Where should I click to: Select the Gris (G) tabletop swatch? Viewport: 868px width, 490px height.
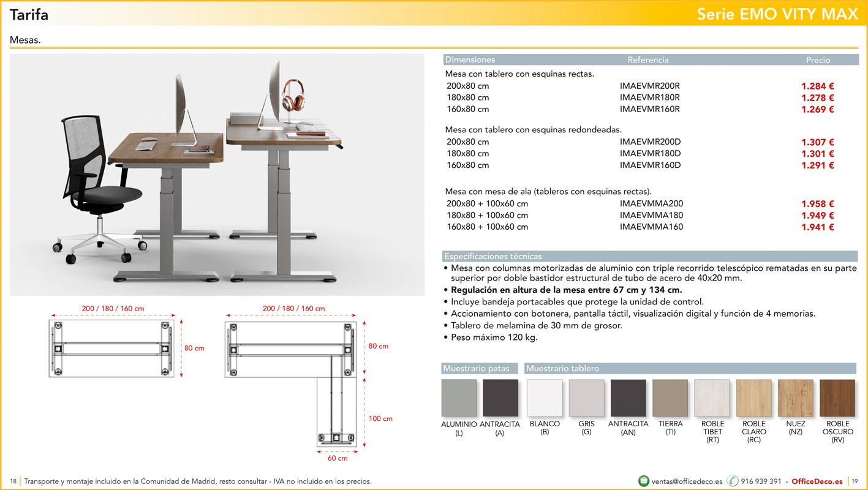coord(586,398)
